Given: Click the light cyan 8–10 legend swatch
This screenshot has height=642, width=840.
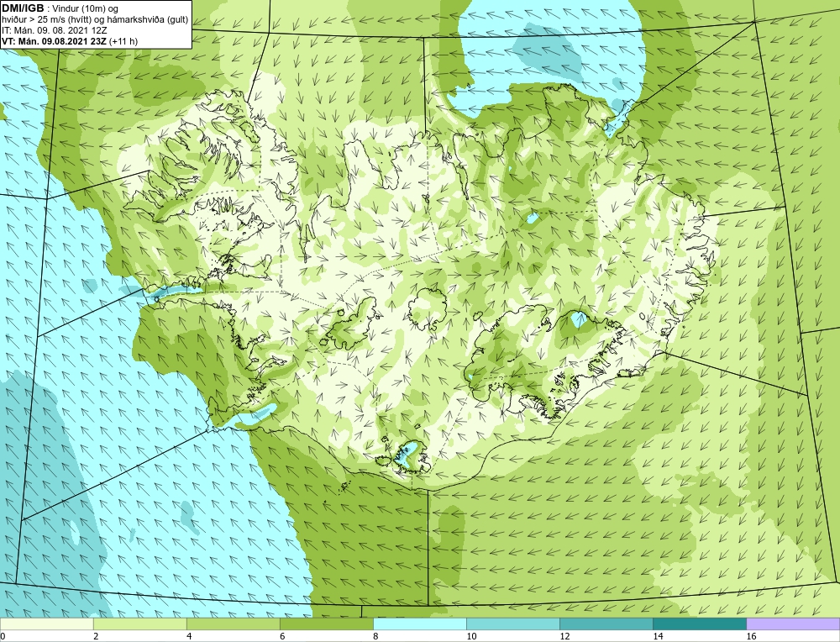Looking at the screenshot, I should tap(419, 624).
